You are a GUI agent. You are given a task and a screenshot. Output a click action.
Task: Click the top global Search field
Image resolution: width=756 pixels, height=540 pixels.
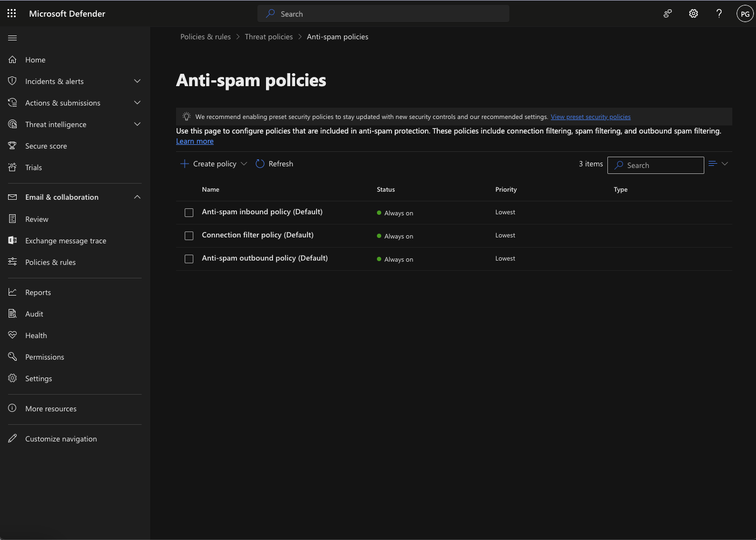tap(383, 14)
